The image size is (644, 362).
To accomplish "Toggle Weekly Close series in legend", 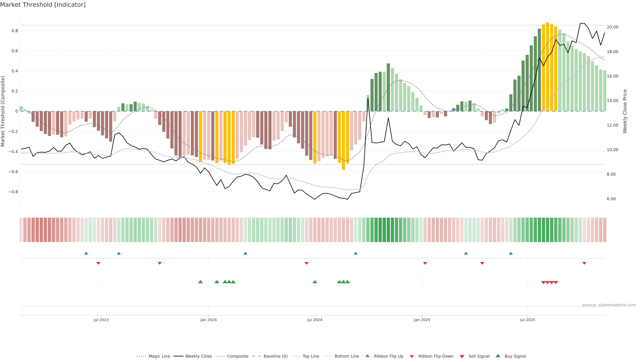I will [x=198, y=356].
